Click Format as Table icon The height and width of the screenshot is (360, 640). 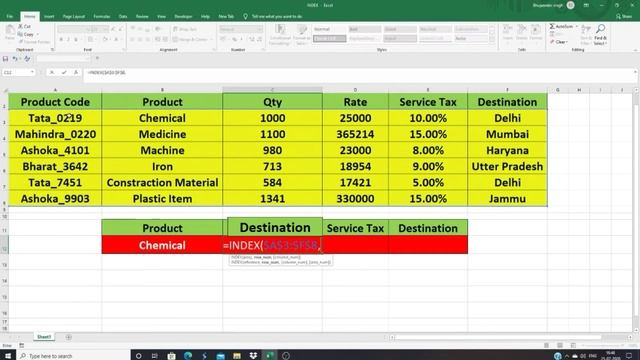302,34
